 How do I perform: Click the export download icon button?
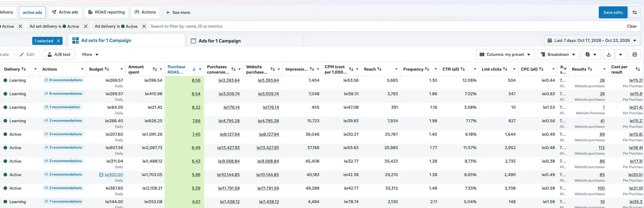[609, 54]
